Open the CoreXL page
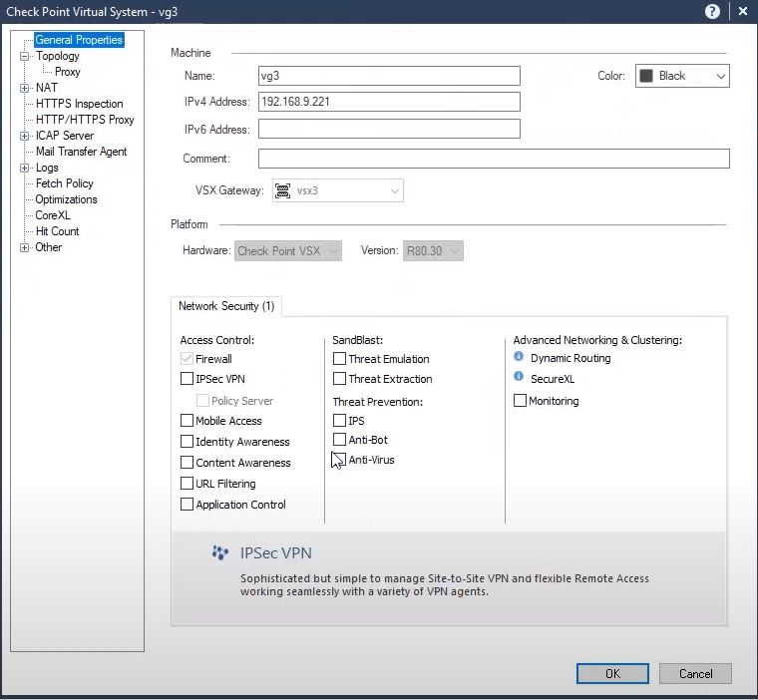Screen dimensions: 758x700 (x=53, y=215)
